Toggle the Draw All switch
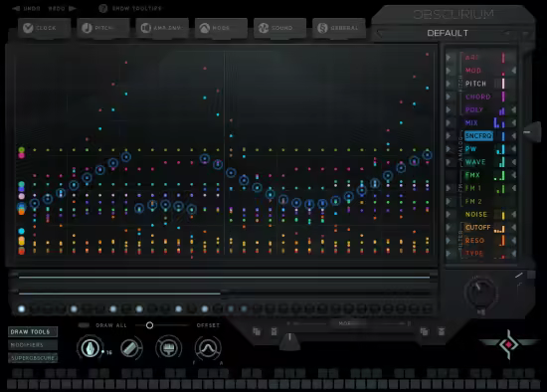Image resolution: width=547 pixels, height=392 pixels. (84, 325)
